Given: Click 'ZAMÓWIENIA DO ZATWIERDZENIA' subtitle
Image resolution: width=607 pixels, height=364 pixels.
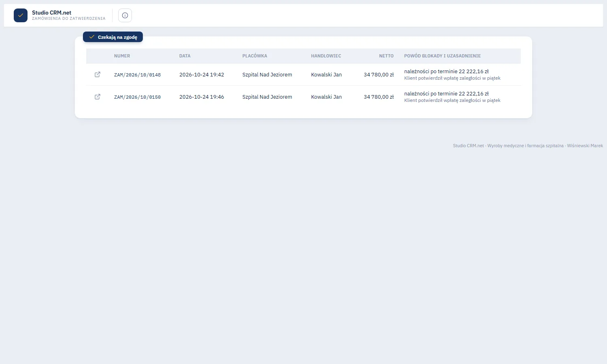Looking at the screenshot, I should pyautogui.click(x=69, y=19).
